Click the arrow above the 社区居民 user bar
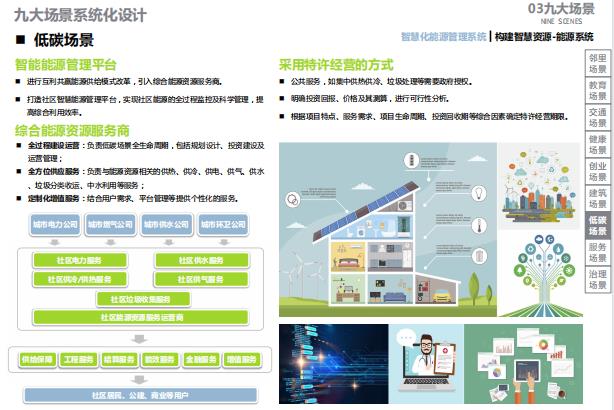 (140, 380)
